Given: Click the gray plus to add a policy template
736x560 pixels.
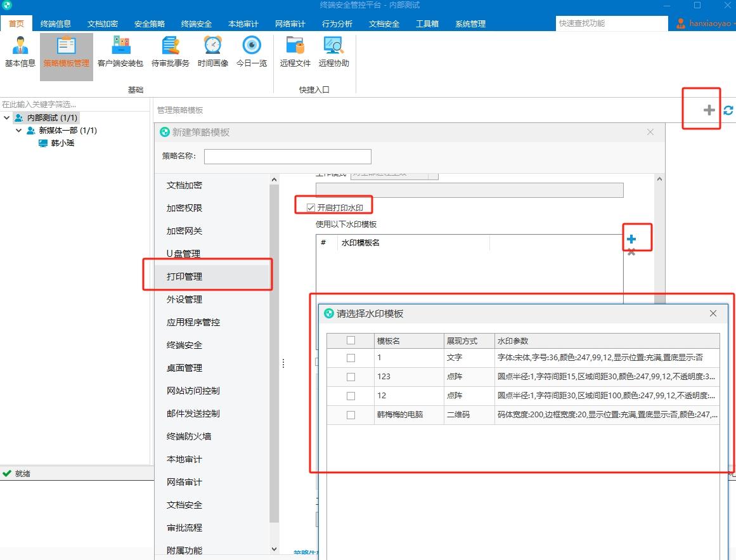Looking at the screenshot, I should point(709,110).
